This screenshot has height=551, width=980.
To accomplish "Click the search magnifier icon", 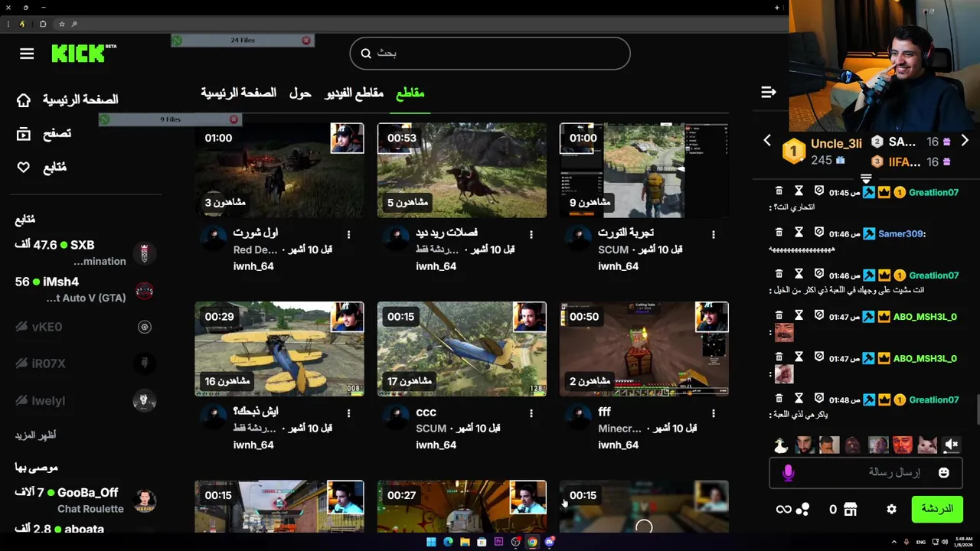I will tap(366, 54).
